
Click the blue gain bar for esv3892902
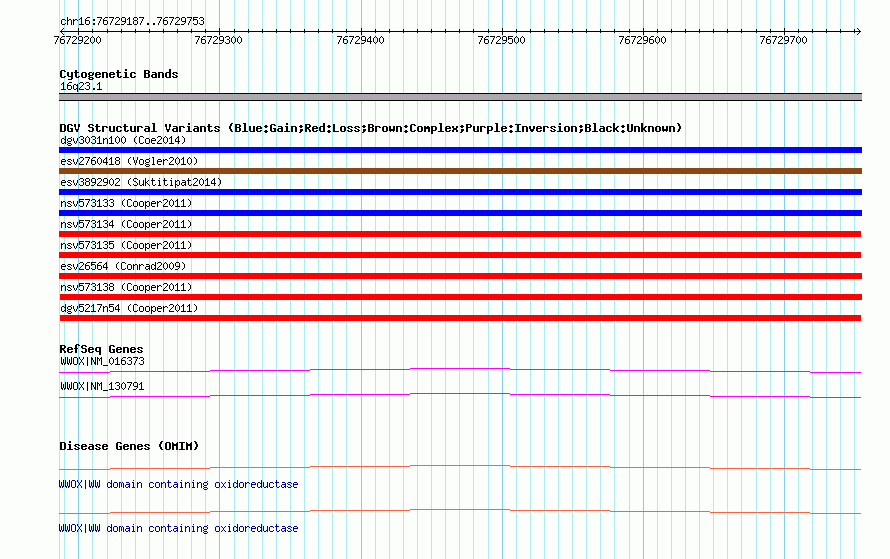click(460, 192)
